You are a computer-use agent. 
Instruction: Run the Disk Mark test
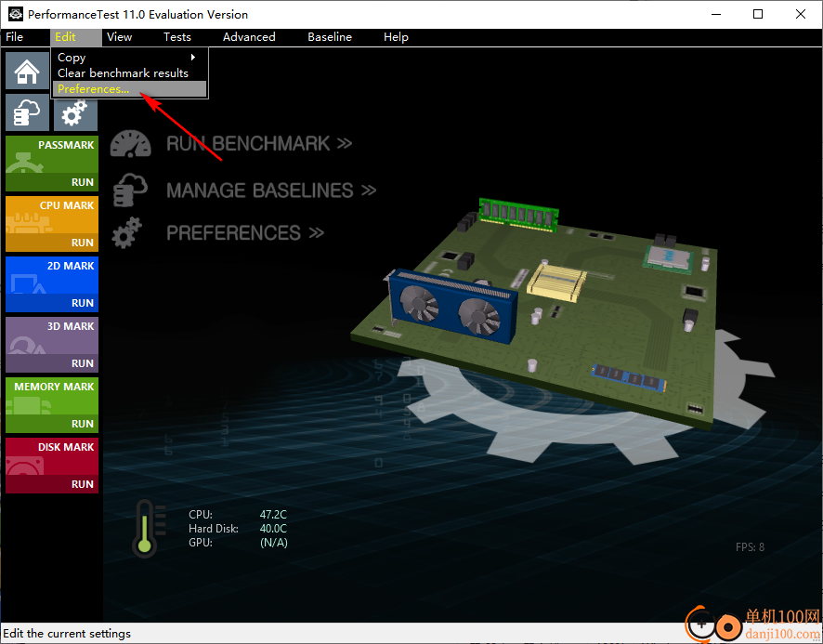(52, 484)
